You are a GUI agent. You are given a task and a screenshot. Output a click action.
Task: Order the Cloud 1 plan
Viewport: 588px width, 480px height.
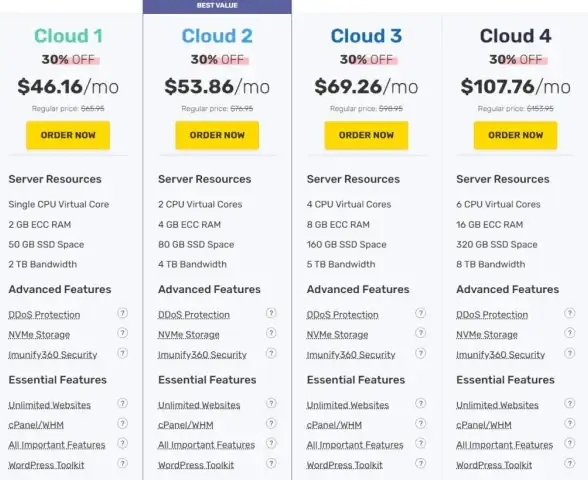click(x=68, y=135)
